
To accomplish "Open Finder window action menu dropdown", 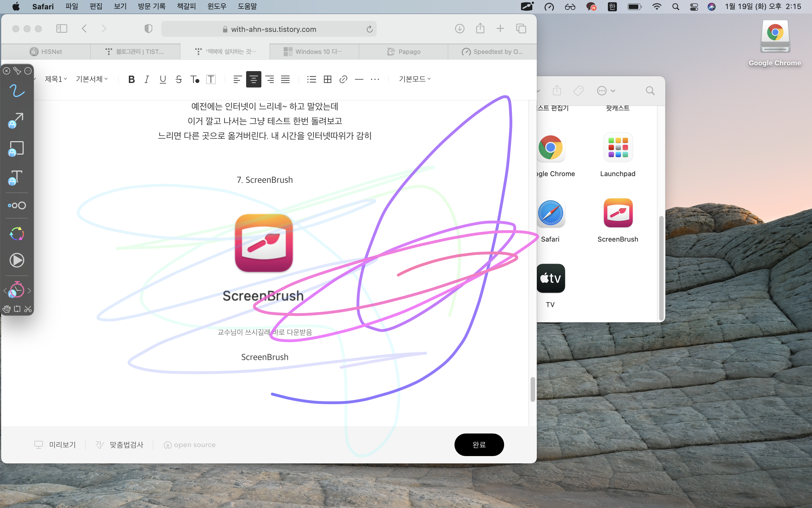I will [606, 91].
